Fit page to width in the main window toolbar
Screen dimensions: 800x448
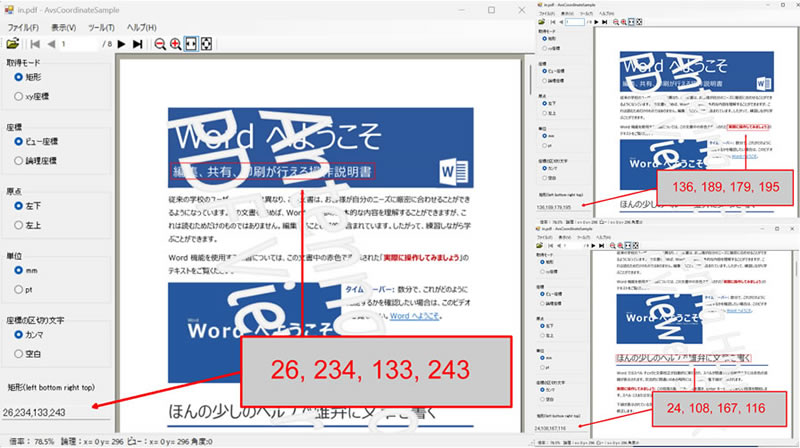(191, 44)
